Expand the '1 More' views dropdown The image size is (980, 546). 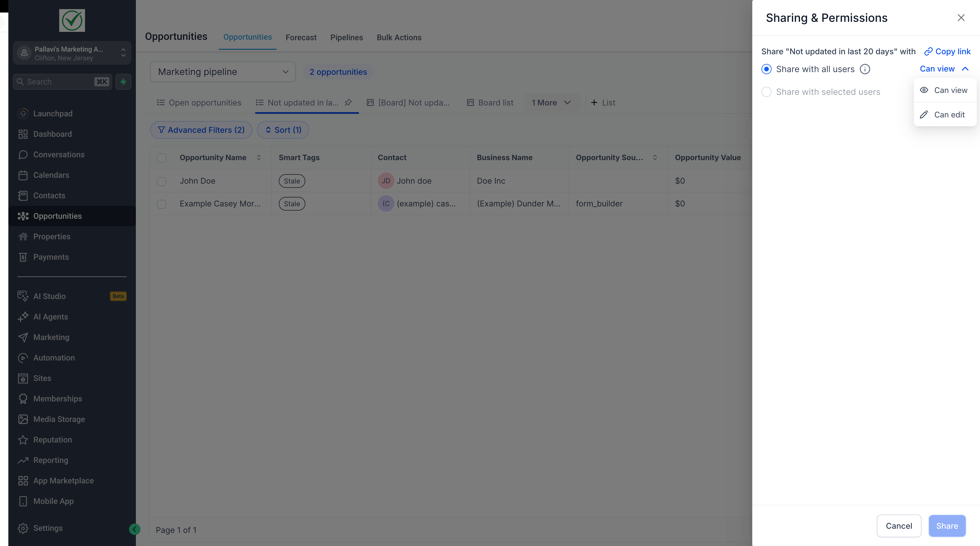pos(552,102)
